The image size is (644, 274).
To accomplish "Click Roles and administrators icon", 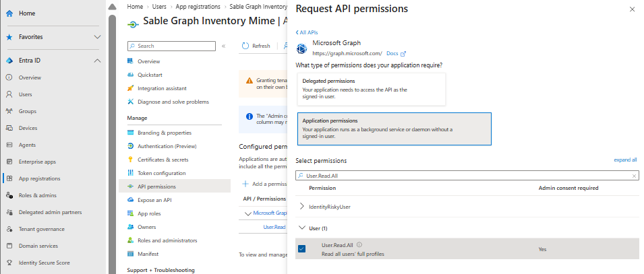I will [131, 240].
